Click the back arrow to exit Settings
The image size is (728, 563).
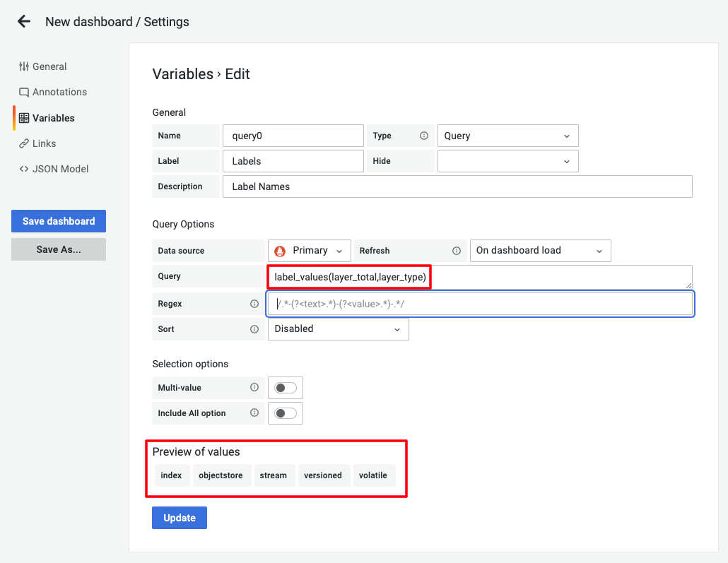click(x=23, y=21)
